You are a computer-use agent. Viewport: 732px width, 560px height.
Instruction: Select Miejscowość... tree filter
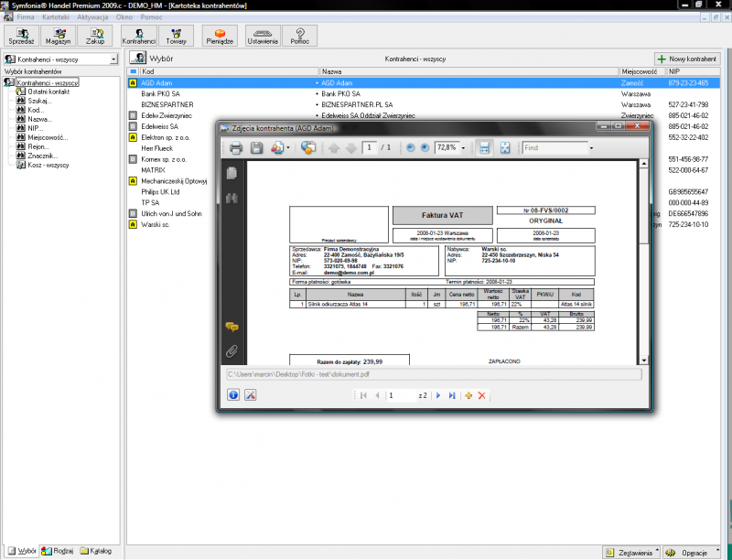pos(48,137)
